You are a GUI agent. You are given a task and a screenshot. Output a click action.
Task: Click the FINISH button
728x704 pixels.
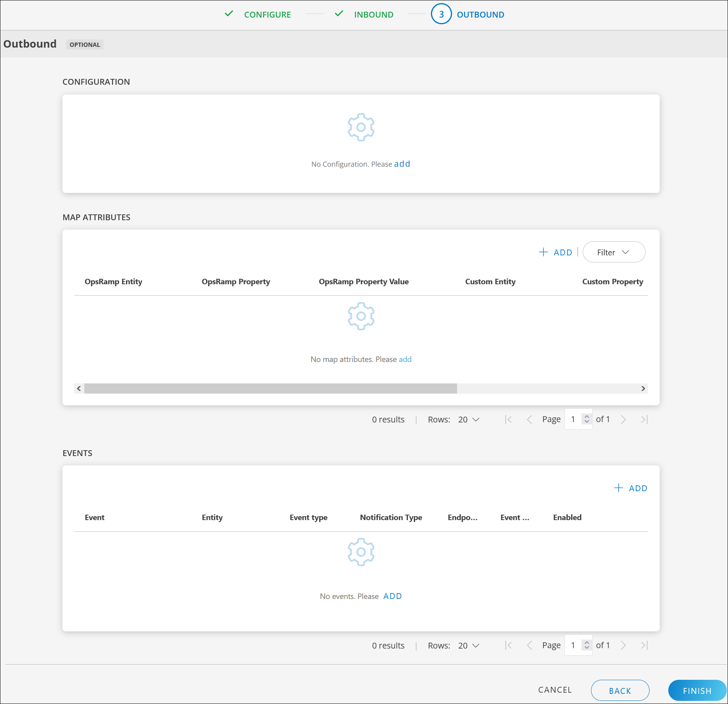pyautogui.click(x=697, y=690)
